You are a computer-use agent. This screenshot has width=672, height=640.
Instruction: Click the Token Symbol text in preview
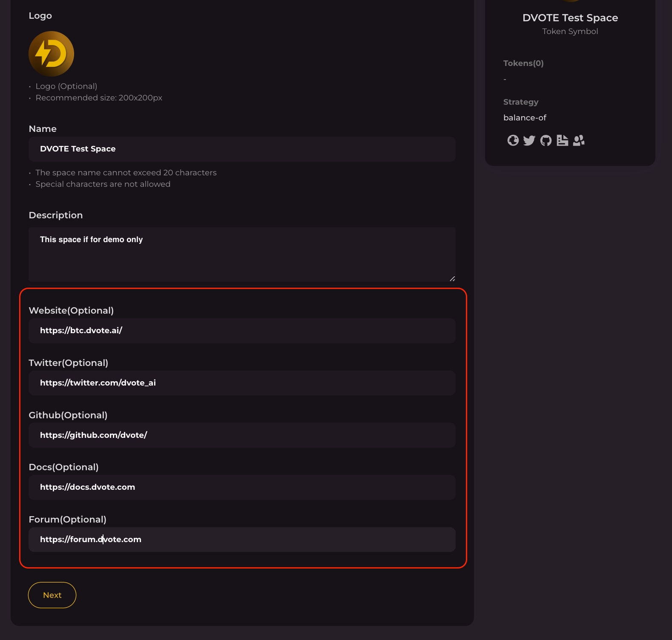pyautogui.click(x=570, y=31)
